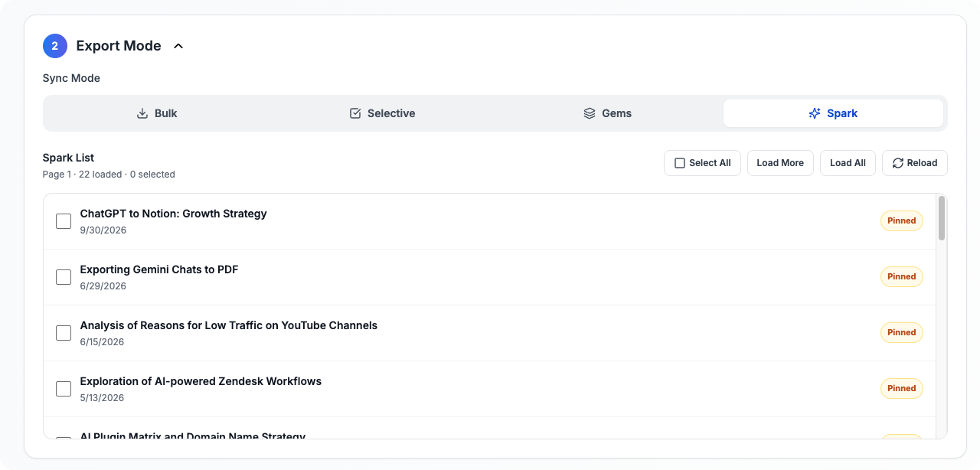Click the date 5/13/2026

pyautogui.click(x=102, y=398)
